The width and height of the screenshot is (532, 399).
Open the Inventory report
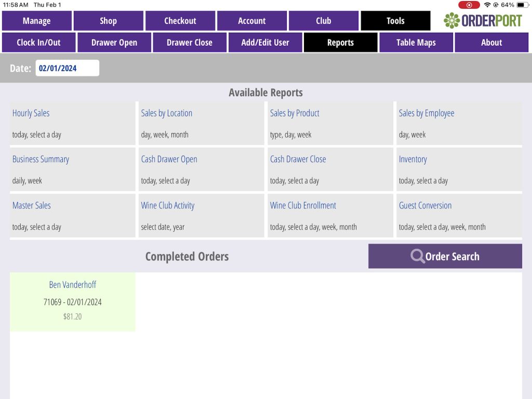pyautogui.click(x=413, y=159)
